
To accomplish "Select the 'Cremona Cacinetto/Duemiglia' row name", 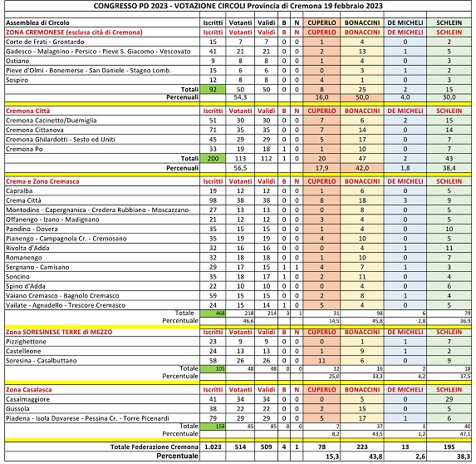I will coord(51,121).
